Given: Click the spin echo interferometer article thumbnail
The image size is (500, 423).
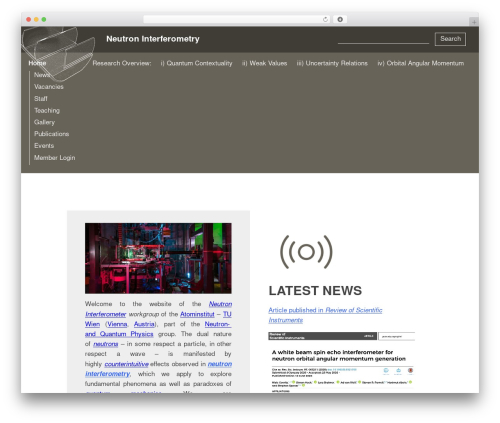Looking at the screenshot, I should point(341,362).
